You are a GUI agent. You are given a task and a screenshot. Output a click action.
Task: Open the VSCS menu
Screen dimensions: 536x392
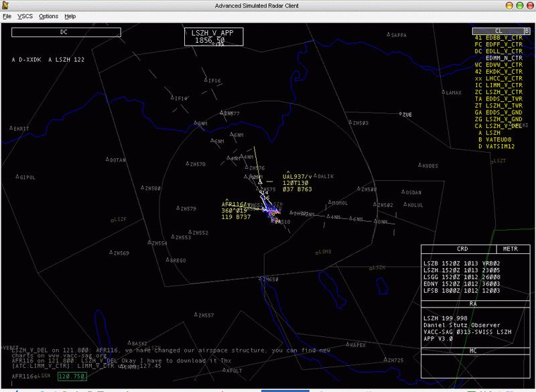tap(25, 16)
